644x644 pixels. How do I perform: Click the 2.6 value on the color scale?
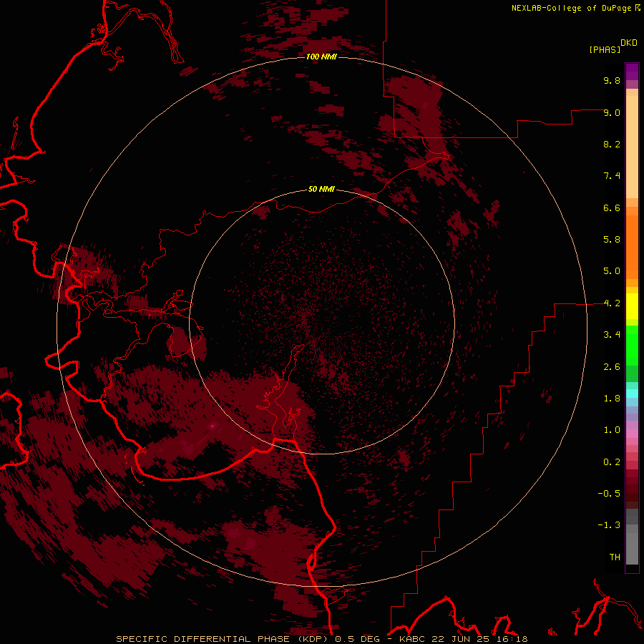pyautogui.click(x=612, y=367)
